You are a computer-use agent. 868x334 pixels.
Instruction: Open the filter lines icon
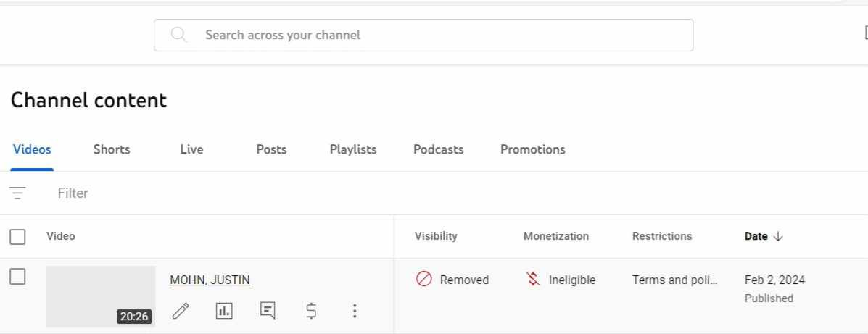(x=17, y=193)
